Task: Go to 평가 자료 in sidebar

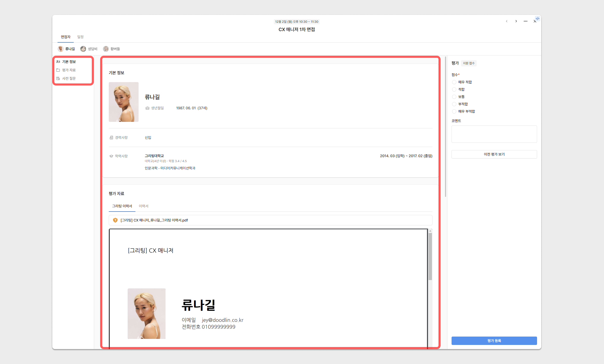Action: [x=69, y=70]
